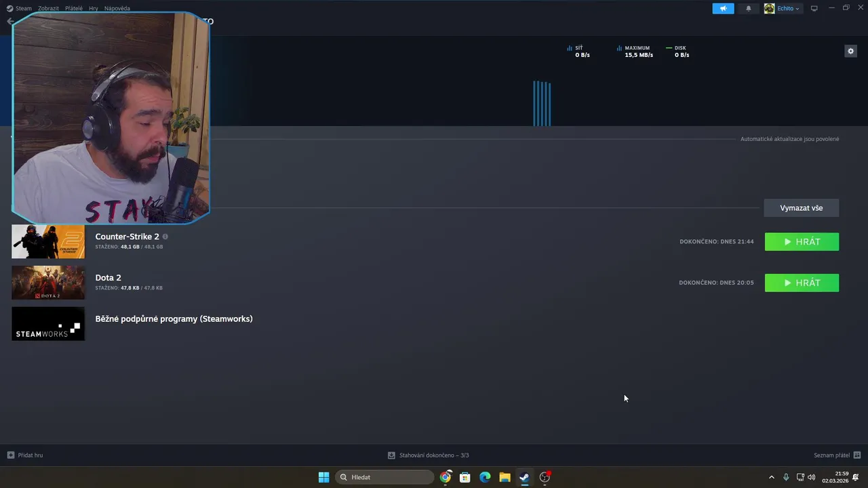Open the Steamworks thumbnail
Screen dimensions: 868x488
coord(48,324)
